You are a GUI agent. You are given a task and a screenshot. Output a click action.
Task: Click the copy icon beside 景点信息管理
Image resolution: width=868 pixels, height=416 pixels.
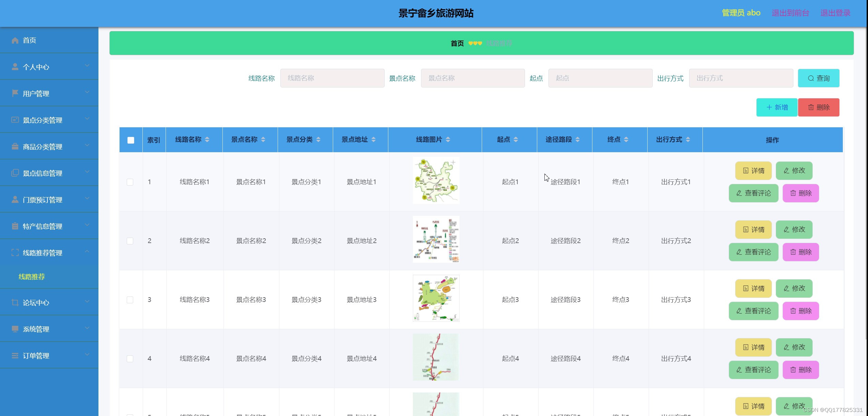pos(15,173)
